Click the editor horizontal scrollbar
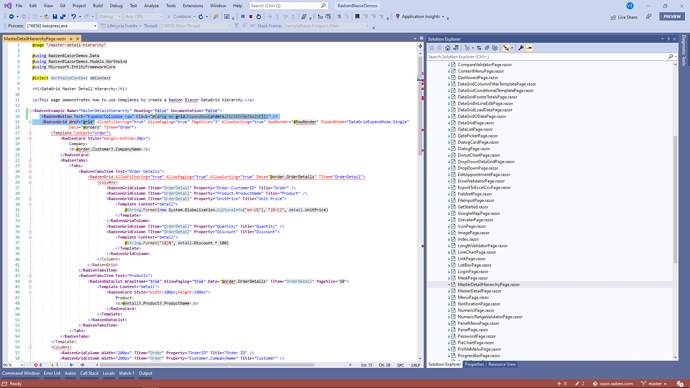 click(207, 365)
